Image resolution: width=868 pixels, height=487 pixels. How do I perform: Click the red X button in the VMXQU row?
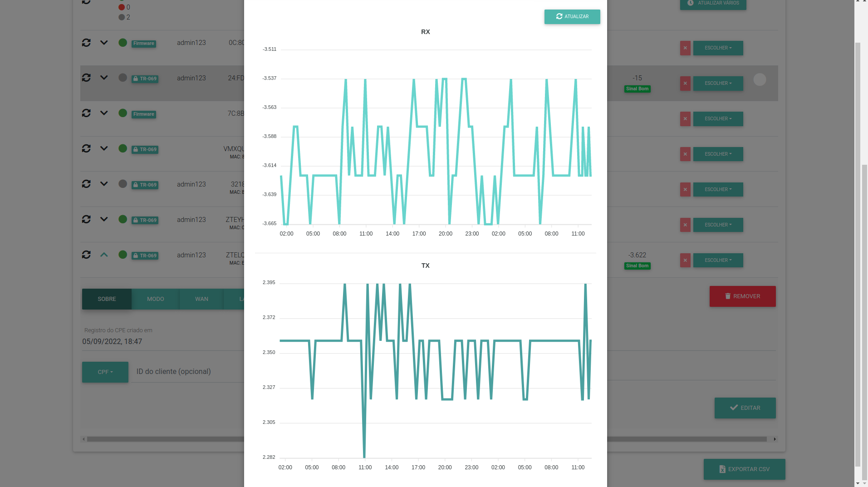685,154
